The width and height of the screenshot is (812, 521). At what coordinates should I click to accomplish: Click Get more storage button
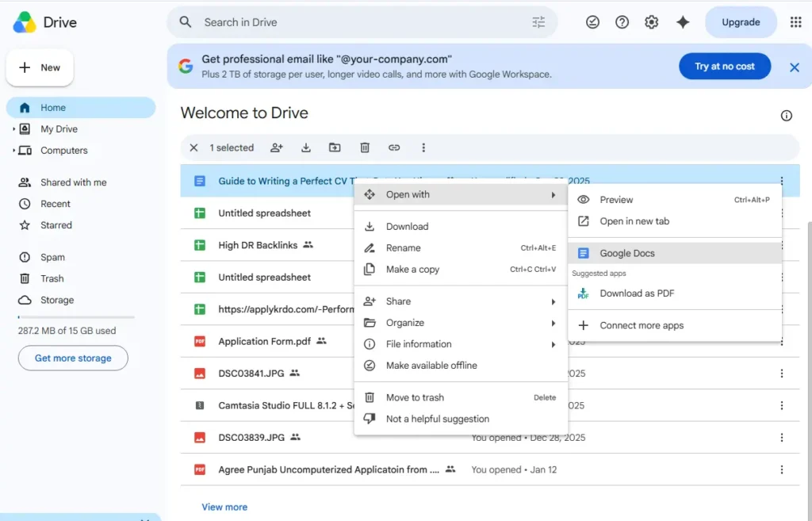[x=73, y=358]
